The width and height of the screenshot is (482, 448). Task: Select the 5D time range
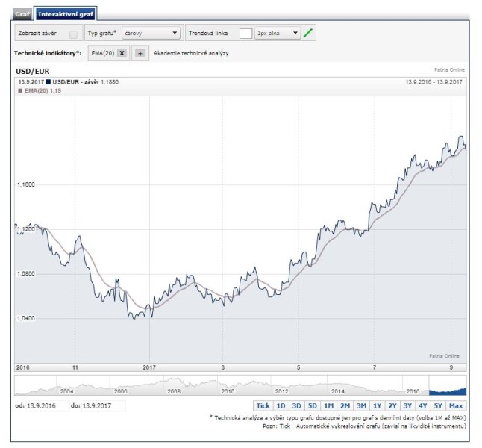tap(313, 406)
